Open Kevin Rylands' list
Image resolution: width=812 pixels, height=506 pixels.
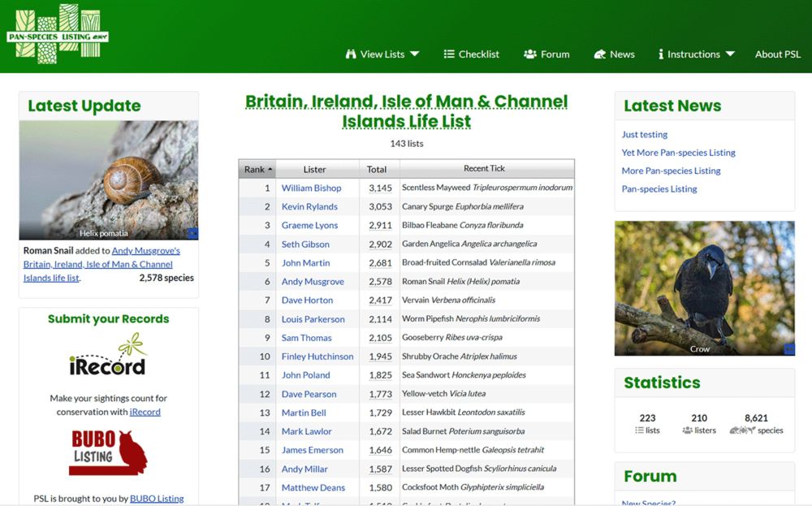pos(309,206)
